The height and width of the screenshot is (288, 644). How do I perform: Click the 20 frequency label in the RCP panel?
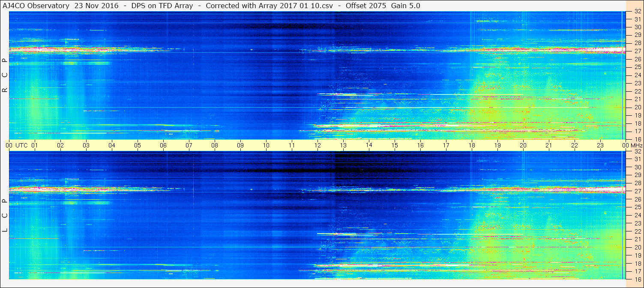[637, 107]
